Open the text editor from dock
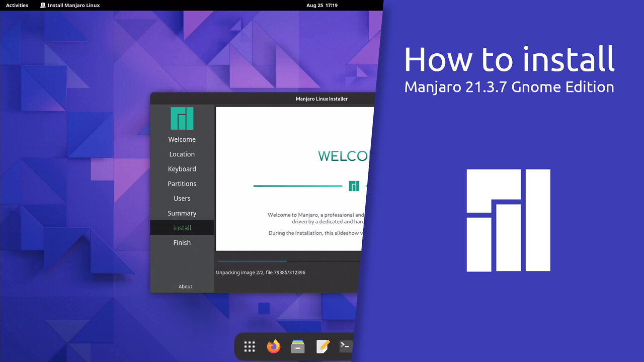The height and width of the screenshot is (362, 644). click(323, 346)
